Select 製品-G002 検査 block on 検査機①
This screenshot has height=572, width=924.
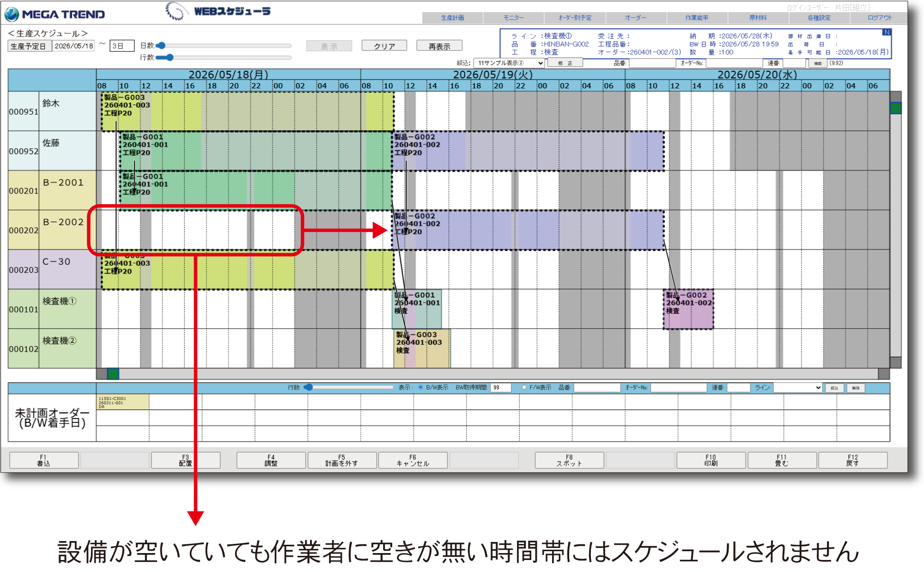(x=688, y=309)
